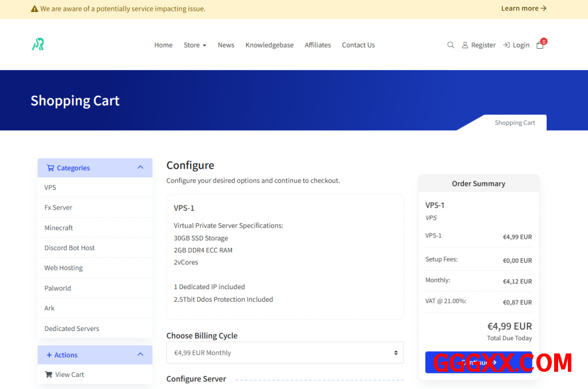Open the Dedicated Servers category
The height and width of the screenshot is (389, 588).
point(72,329)
